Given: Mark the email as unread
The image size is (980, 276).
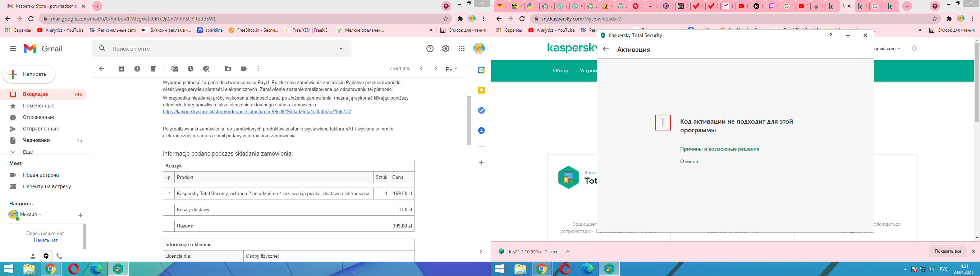Looking at the screenshot, I should click(175, 69).
